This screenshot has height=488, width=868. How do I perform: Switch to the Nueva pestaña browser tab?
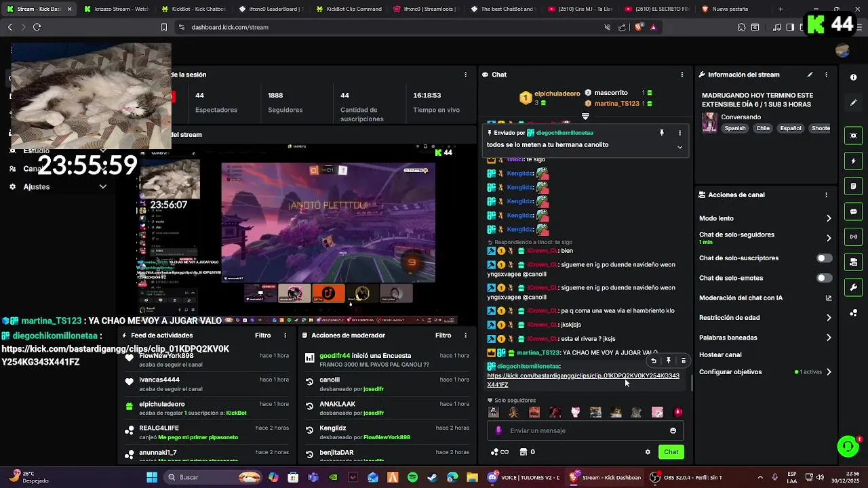(733, 9)
